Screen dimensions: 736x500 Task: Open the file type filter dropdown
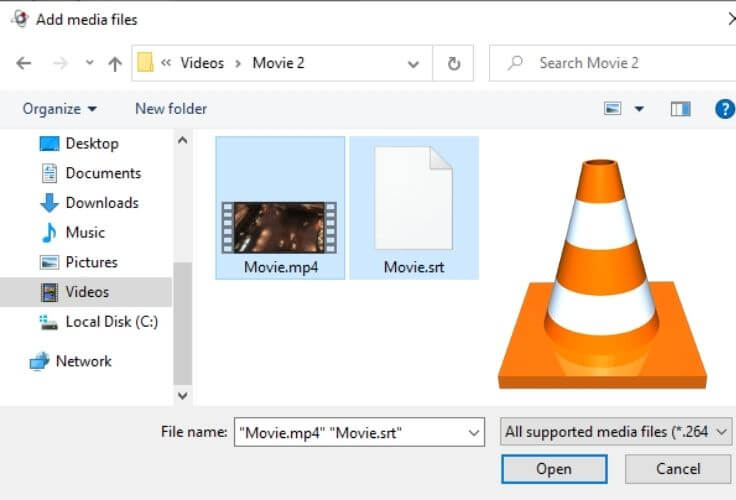pyautogui.click(x=616, y=432)
